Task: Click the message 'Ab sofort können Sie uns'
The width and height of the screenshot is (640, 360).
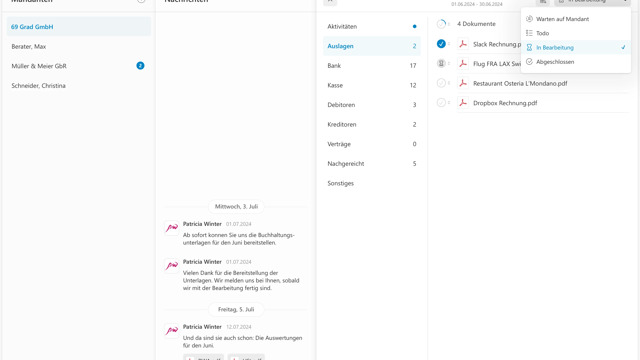Action: click(x=239, y=239)
